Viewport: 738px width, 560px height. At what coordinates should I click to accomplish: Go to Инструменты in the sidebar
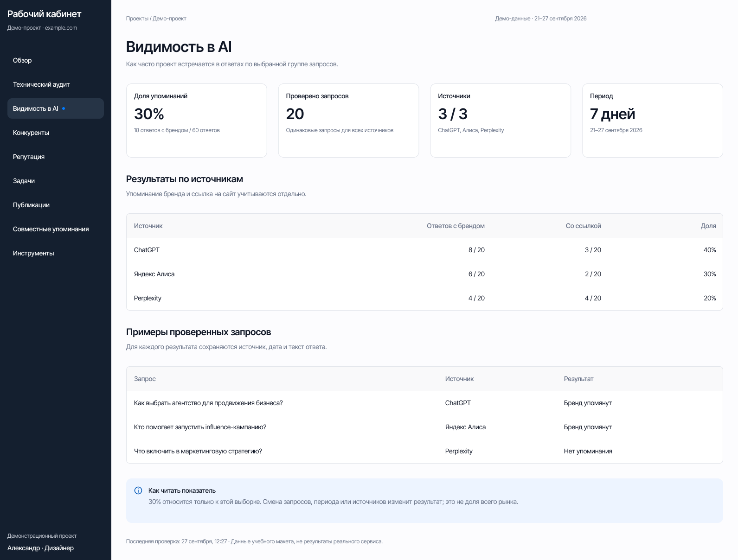(x=56, y=253)
